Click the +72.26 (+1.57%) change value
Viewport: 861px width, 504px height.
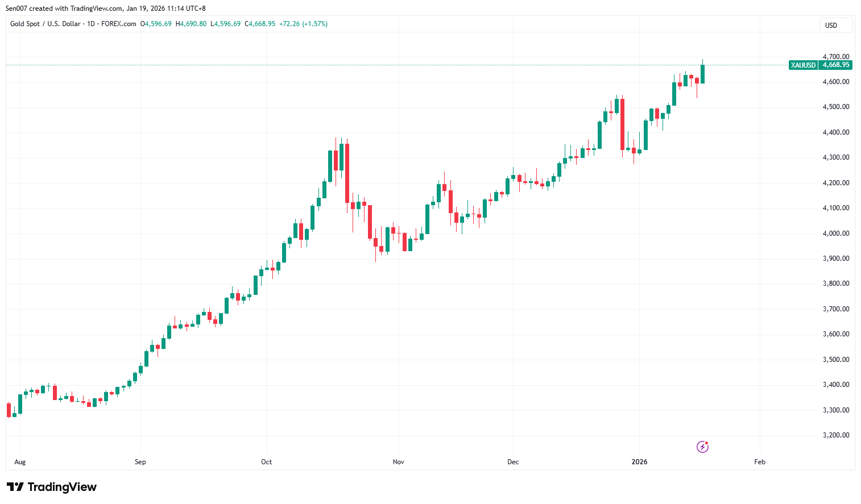tap(303, 24)
